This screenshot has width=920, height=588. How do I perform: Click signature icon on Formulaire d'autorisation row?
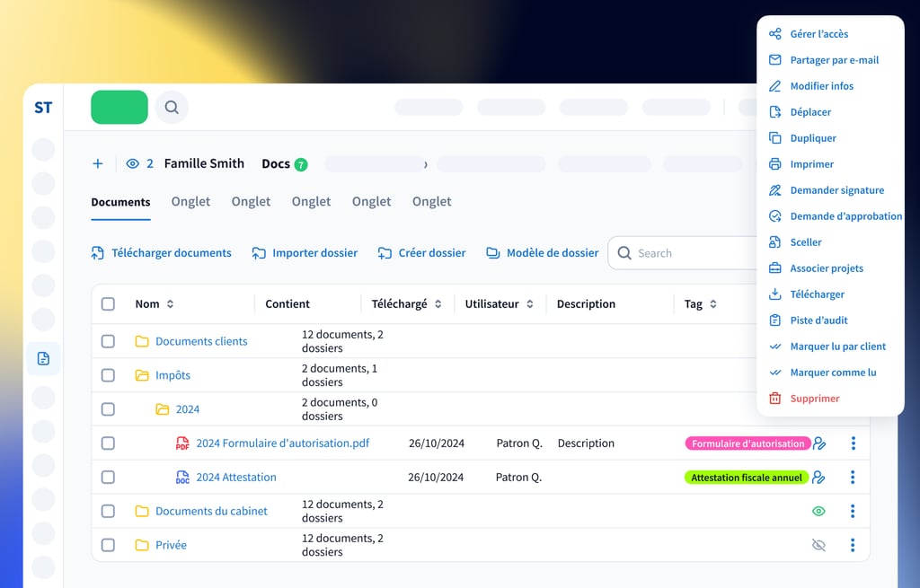[818, 443]
